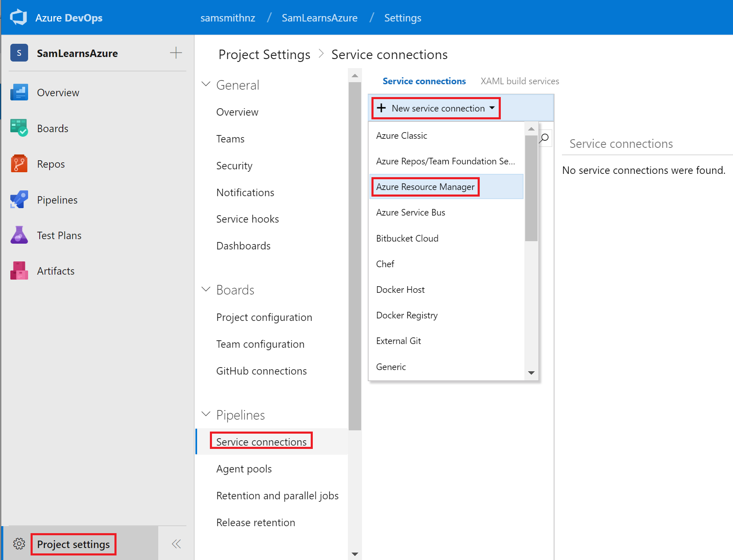Screen dimensions: 733x560
Task: Open the New service connection dropdown
Action: (x=436, y=108)
